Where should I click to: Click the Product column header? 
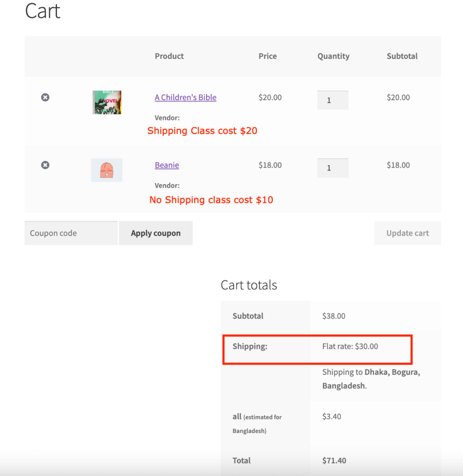[169, 56]
